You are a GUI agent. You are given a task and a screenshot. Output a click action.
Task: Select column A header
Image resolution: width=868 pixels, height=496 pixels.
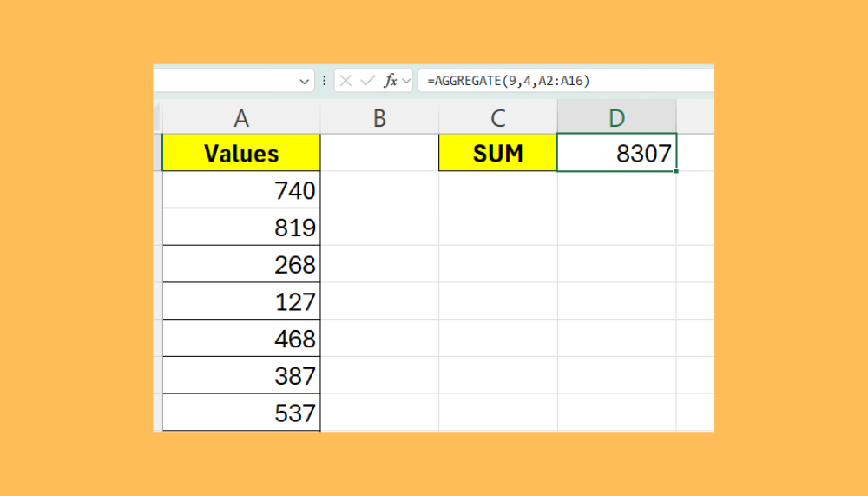point(241,118)
